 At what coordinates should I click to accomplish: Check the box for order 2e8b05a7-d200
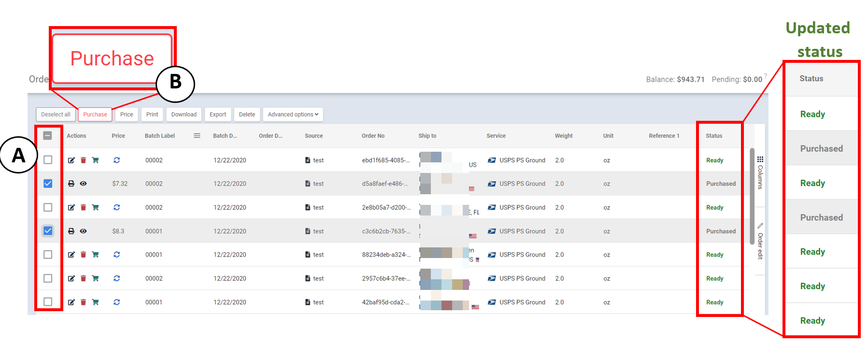coord(48,207)
